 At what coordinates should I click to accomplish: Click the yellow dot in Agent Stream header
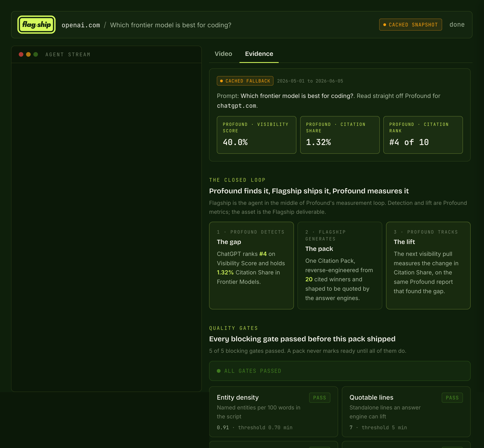coord(28,54)
